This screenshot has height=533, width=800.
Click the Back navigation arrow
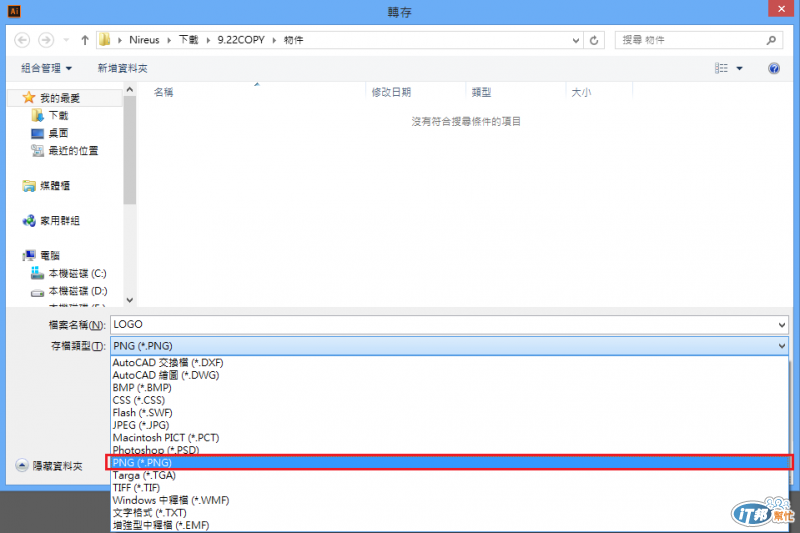coord(22,40)
